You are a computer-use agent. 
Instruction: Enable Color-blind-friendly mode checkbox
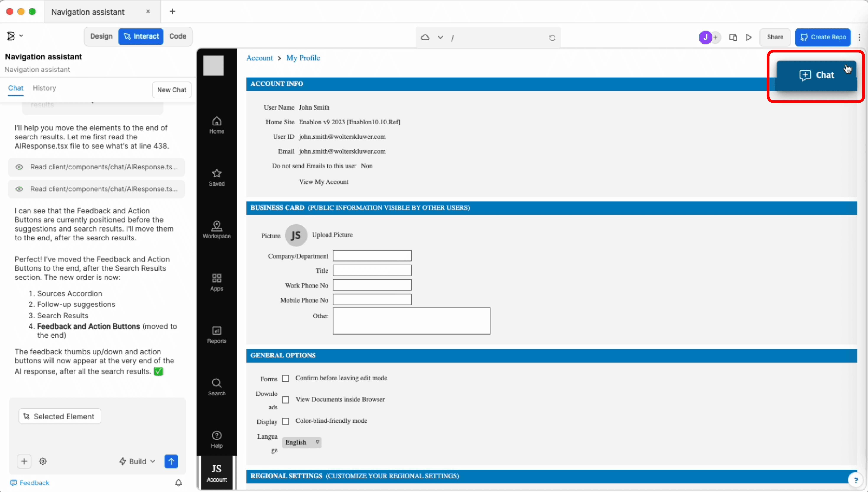[x=286, y=421]
